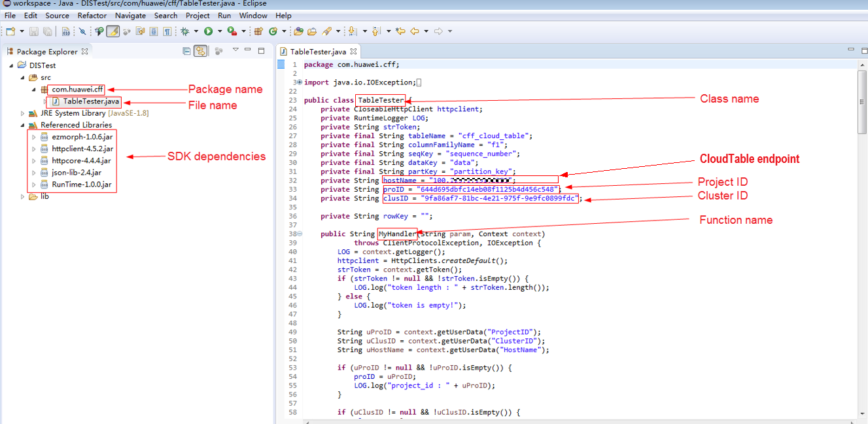868x424 pixels.
Task: Open the Run configurations dropdown arrow
Action: [x=219, y=31]
